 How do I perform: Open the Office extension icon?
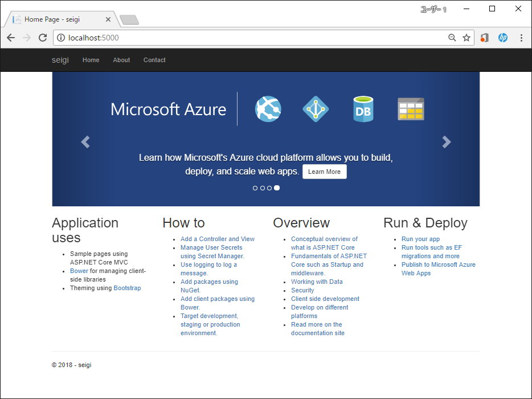484,38
